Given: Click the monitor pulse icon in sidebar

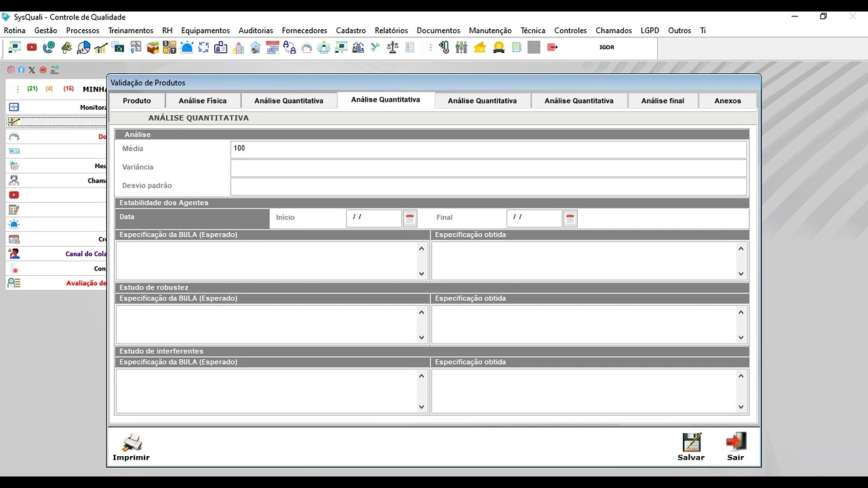Looking at the screenshot, I should click(x=14, y=107).
